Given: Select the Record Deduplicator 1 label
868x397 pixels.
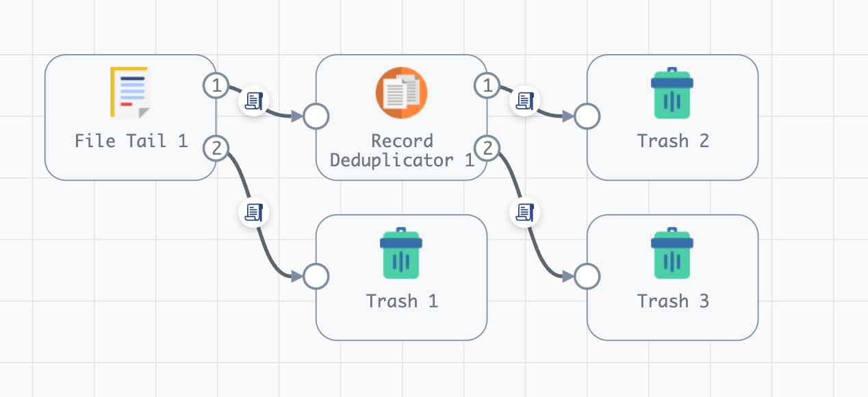Looking at the screenshot, I should (402, 151).
